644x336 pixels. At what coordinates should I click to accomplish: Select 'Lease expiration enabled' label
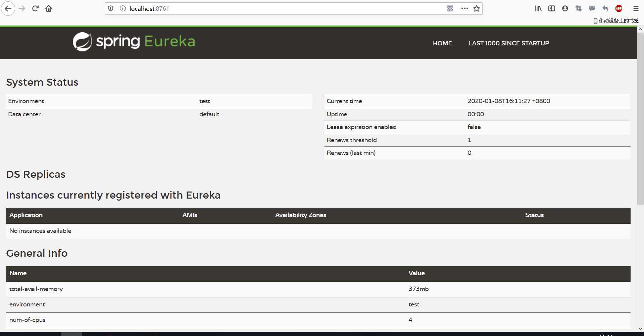click(x=361, y=127)
